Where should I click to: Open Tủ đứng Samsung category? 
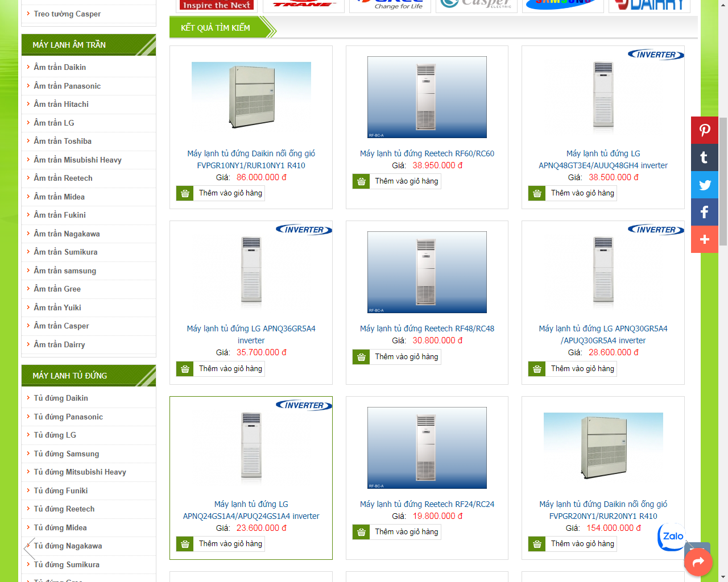pyautogui.click(x=67, y=454)
